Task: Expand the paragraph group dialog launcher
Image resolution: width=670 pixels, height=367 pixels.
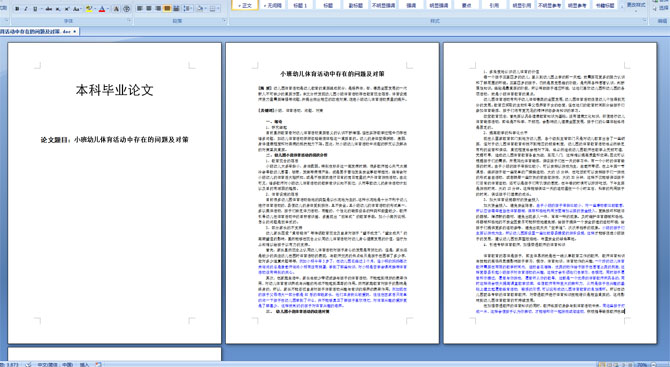Action: (224, 21)
